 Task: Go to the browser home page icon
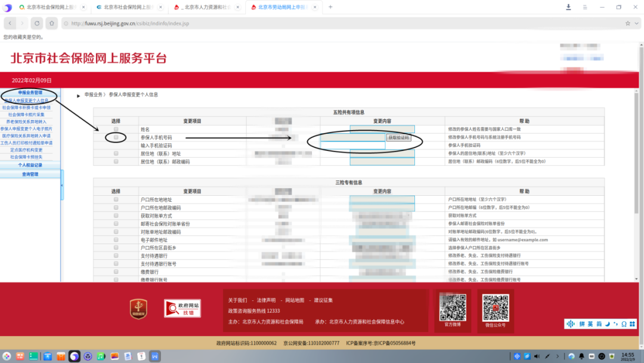click(51, 23)
